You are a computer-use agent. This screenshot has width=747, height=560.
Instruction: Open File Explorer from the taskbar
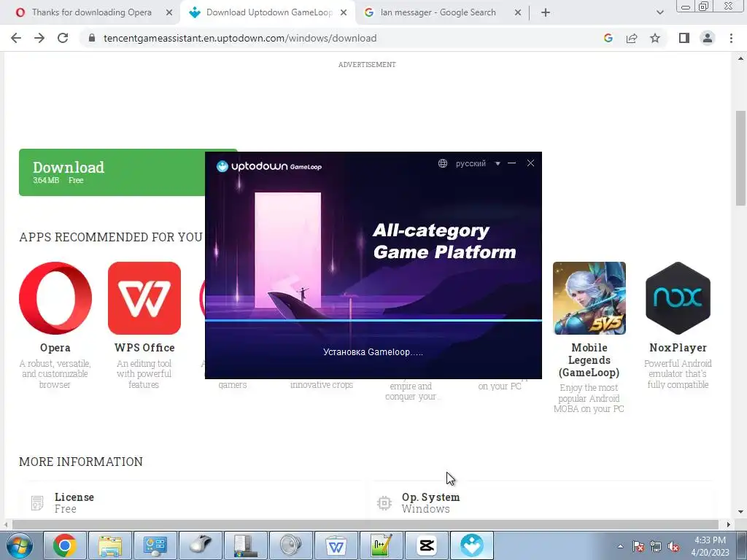[x=110, y=545]
